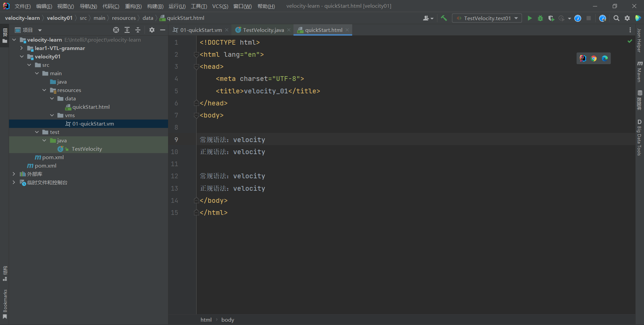This screenshot has height=325, width=644.
Task: Switch to TestVelocity.java tab
Action: pyautogui.click(x=263, y=30)
